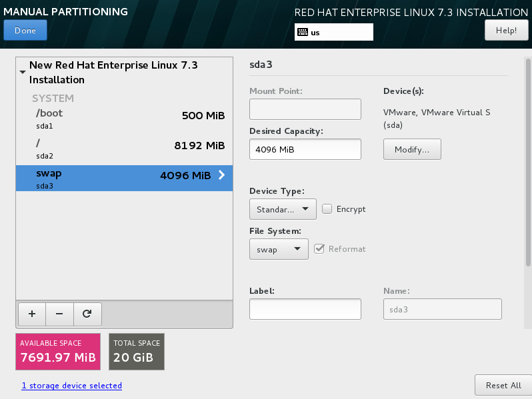The image size is (532, 399).
Task: Click Reset All
Action: 503,385
